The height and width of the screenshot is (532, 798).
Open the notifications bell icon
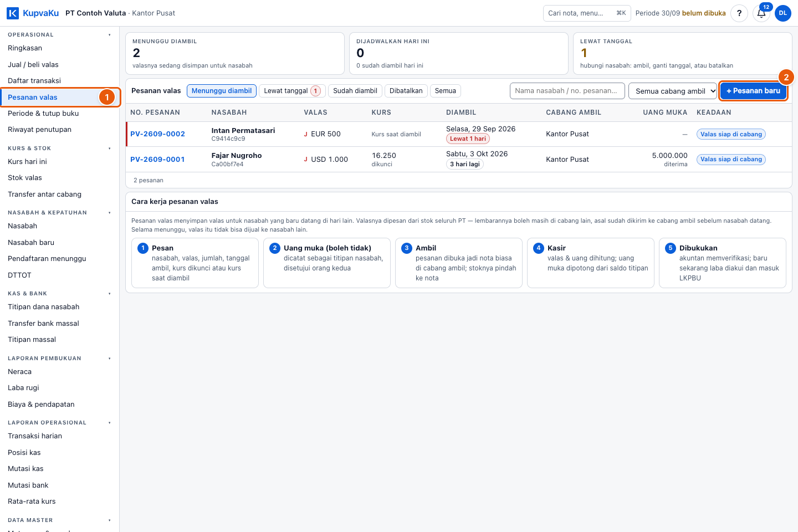coord(761,13)
